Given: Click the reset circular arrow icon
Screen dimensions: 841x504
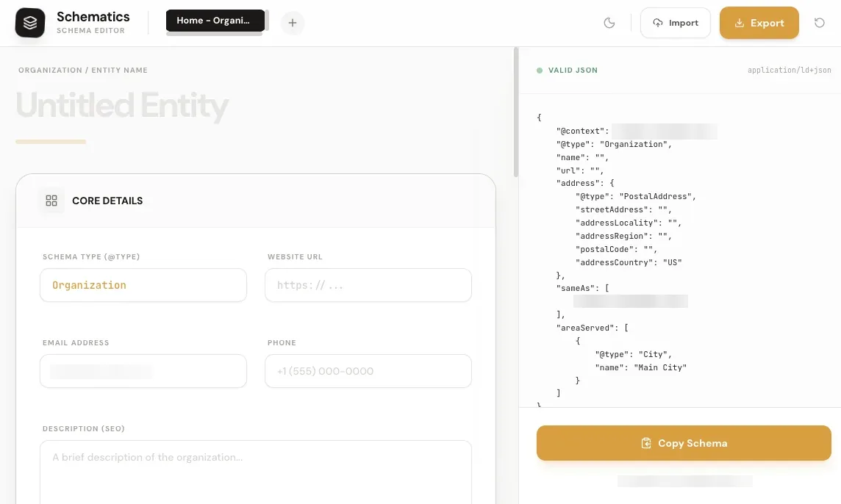Looking at the screenshot, I should [819, 23].
